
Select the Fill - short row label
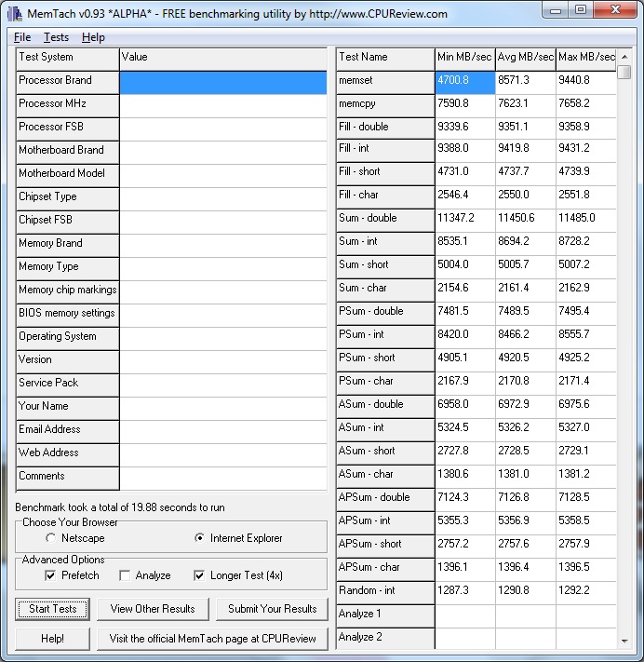[x=385, y=174]
